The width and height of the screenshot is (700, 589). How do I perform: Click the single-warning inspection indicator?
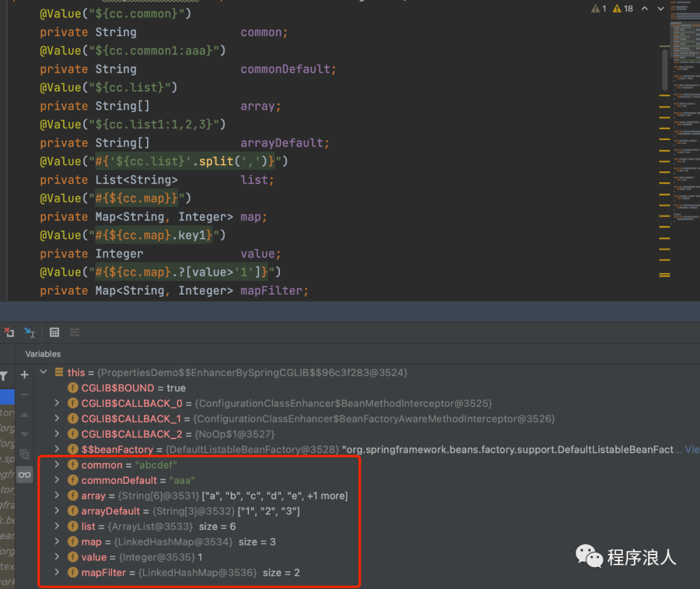pyautogui.click(x=599, y=8)
